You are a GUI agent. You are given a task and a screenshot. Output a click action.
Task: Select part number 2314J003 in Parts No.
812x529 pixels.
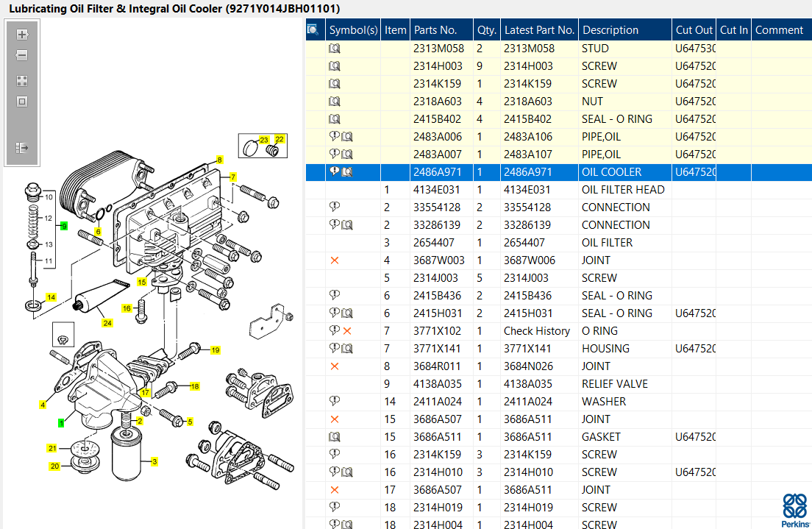tap(442, 277)
